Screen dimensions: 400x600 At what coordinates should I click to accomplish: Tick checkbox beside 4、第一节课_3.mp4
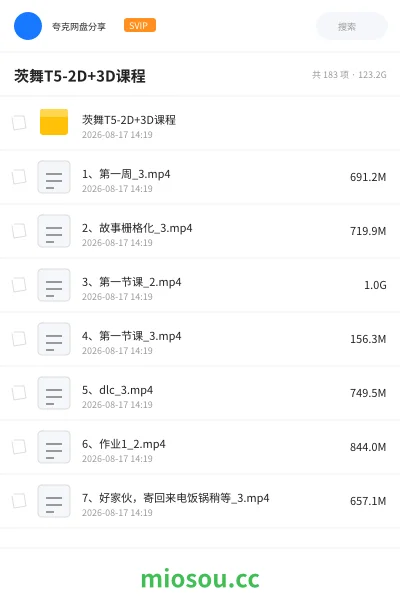click(x=19, y=339)
